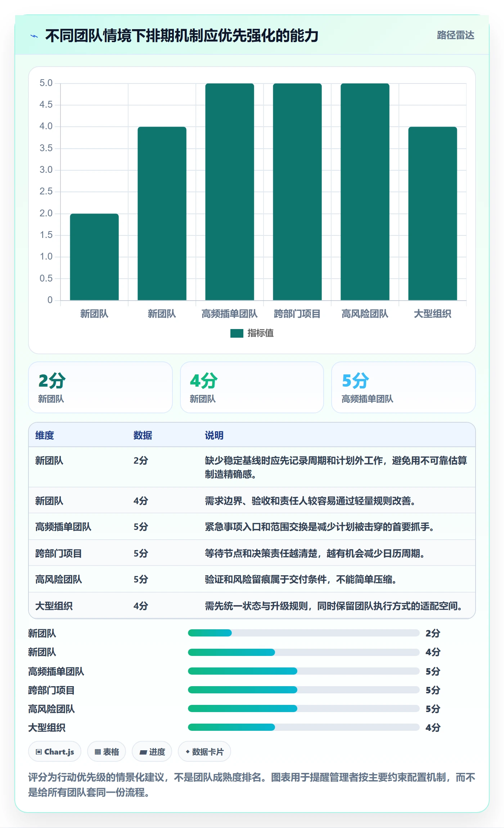The width and height of the screenshot is (504, 828).
Task: Click the 指标值 legend color swatch
Action: pyautogui.click(x=237, y=333)
